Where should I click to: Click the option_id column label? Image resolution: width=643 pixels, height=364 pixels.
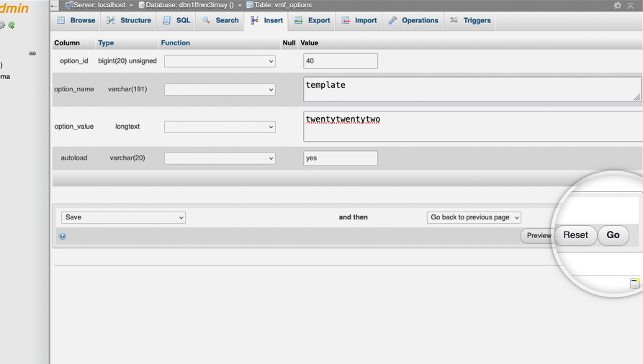pos(74,61)
